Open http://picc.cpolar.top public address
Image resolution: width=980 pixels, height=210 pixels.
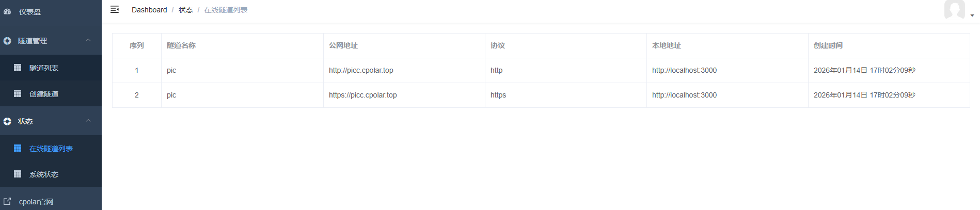361,70
